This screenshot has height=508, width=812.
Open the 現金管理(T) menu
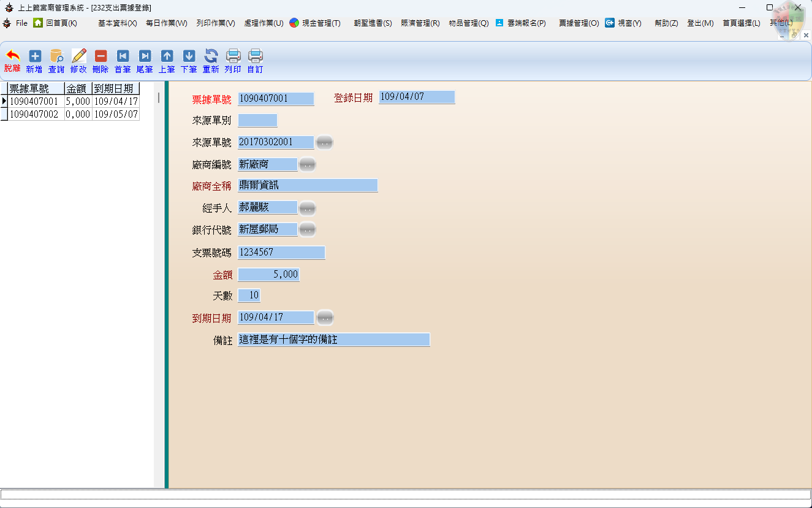(x=315, y=23)
